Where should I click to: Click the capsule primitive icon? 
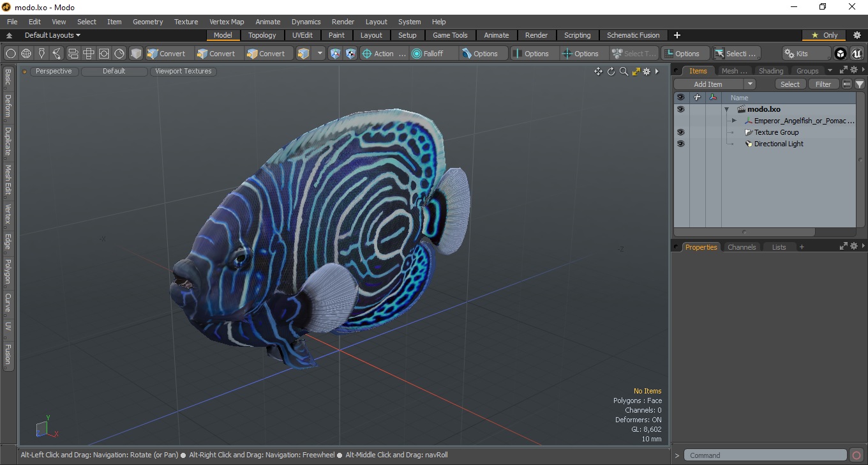coord(73,54)
